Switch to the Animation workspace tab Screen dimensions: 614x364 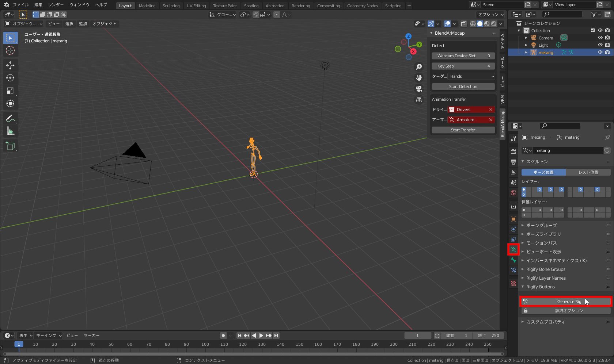[275, 5]
